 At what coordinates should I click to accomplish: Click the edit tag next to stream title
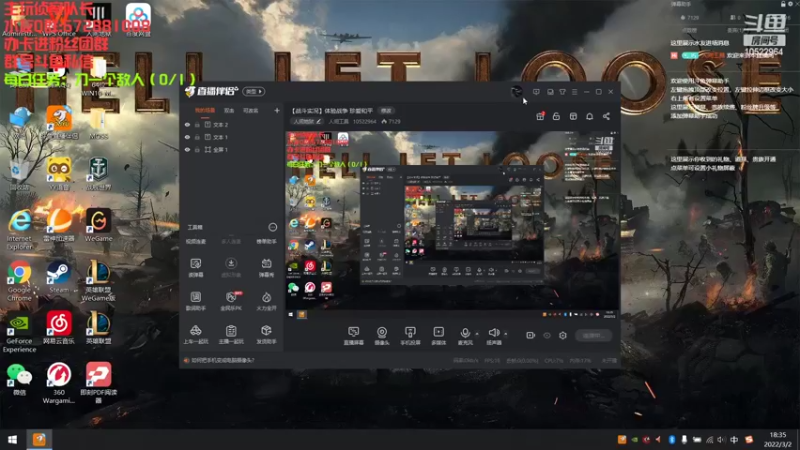386,111
